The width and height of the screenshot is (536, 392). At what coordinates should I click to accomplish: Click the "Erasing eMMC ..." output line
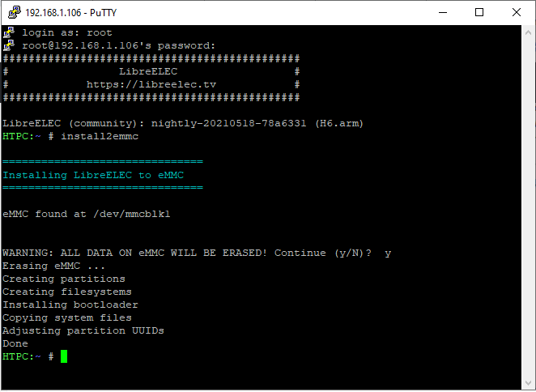[x=53, y=266]
